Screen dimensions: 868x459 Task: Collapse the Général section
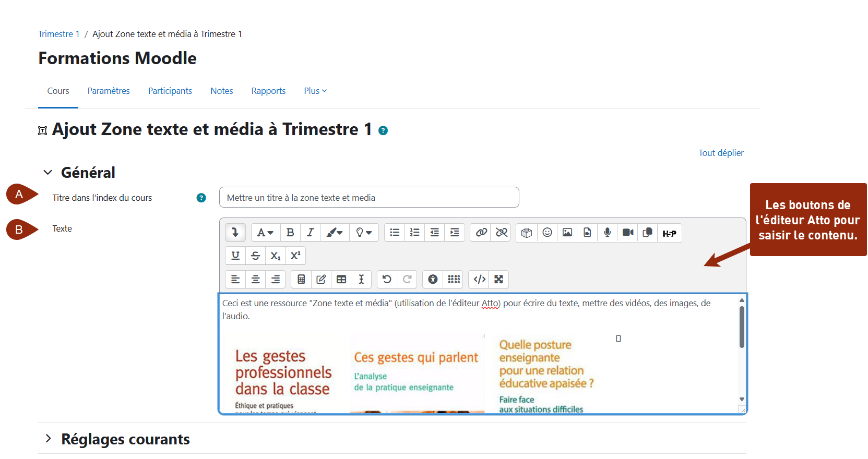(x=48, y=172)
